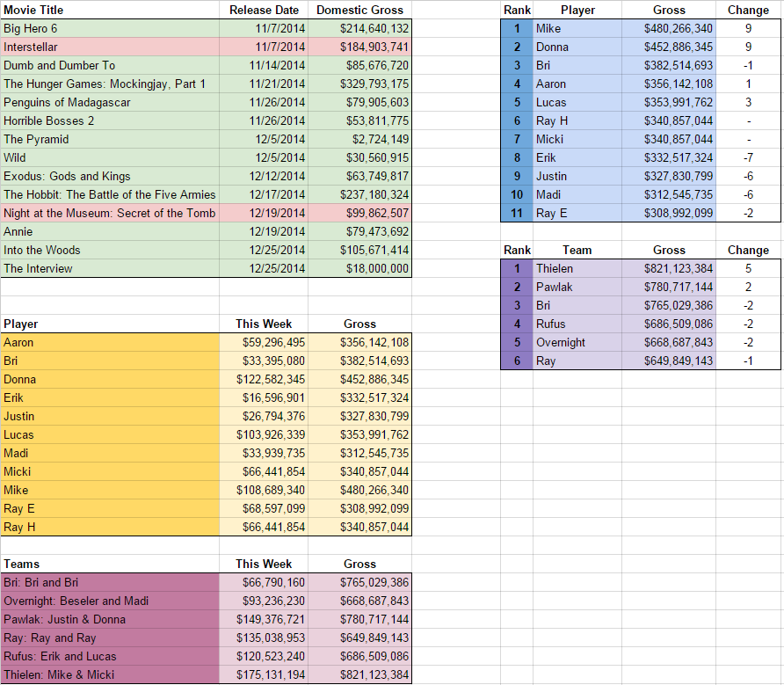The width and height of the screenshot is (784, 685).
Task: Click Interstellar's gross $184,903,741
Action: click(360, 47)
